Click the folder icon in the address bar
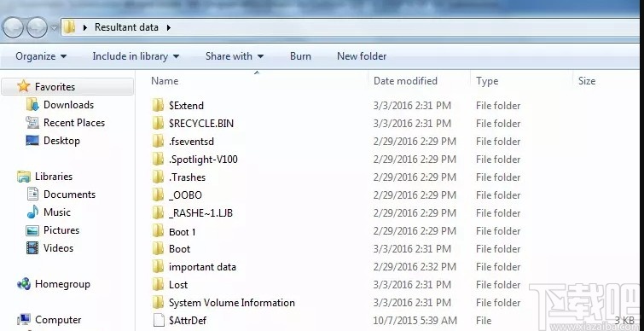Screen dimensions: 644x331 click(69, 27)
